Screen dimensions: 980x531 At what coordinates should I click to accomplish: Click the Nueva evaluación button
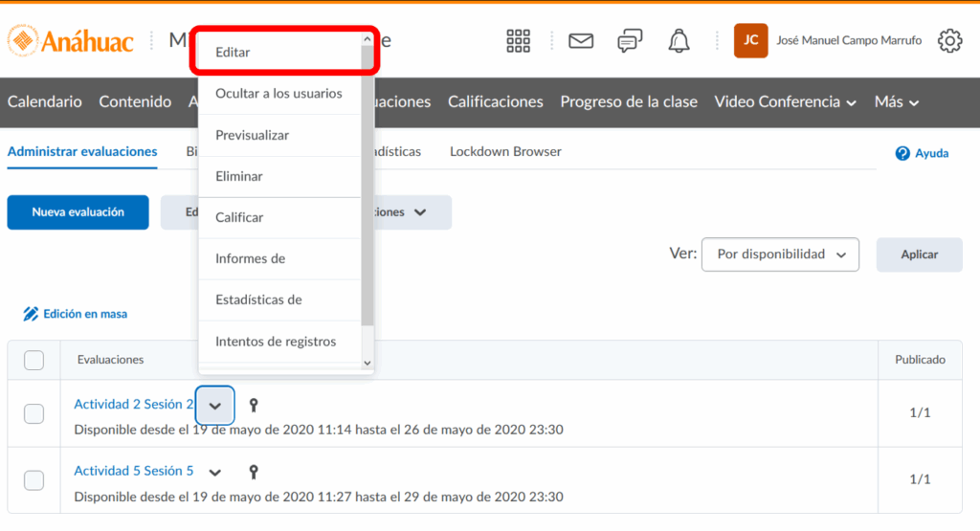[78, 212]
